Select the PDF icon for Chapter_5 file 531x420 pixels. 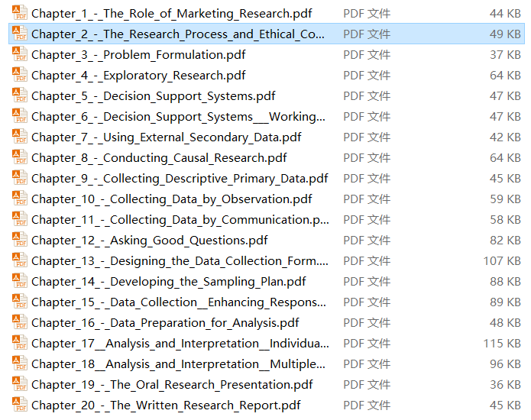click(20, 95)
